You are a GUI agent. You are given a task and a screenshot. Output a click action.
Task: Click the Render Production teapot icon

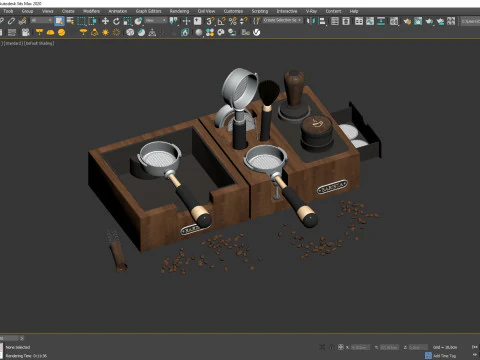click(429, 21)
